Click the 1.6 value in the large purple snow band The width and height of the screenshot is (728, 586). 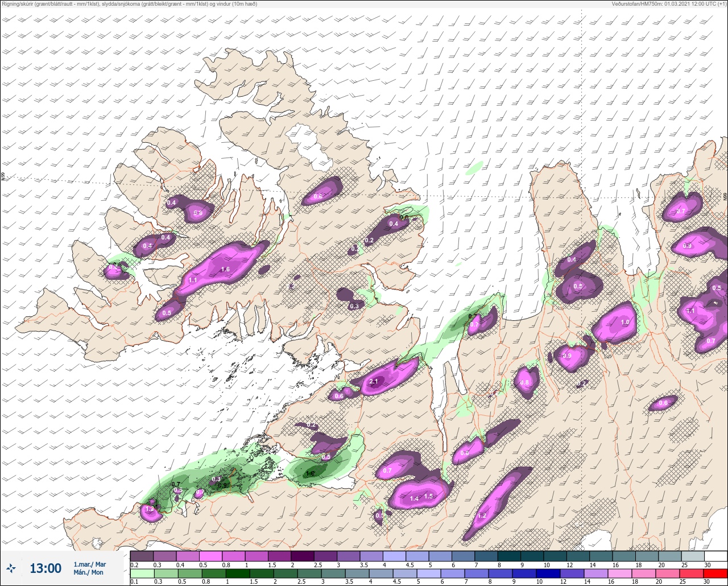225,269
